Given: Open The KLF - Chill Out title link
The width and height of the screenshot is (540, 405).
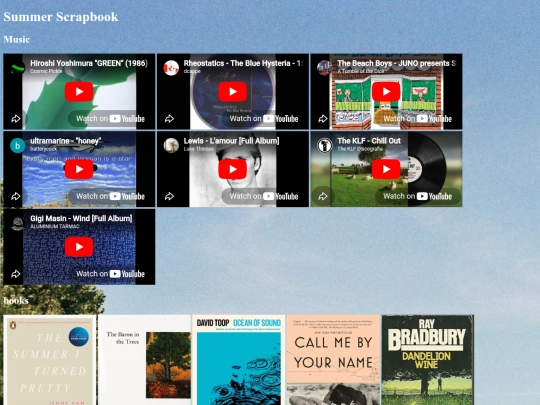Looking at the screenshot, I should (x=369, y=141).
